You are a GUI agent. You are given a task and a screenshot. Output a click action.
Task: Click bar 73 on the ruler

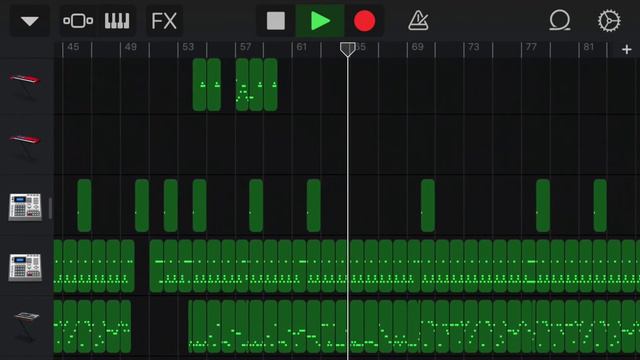pos(473,47)
